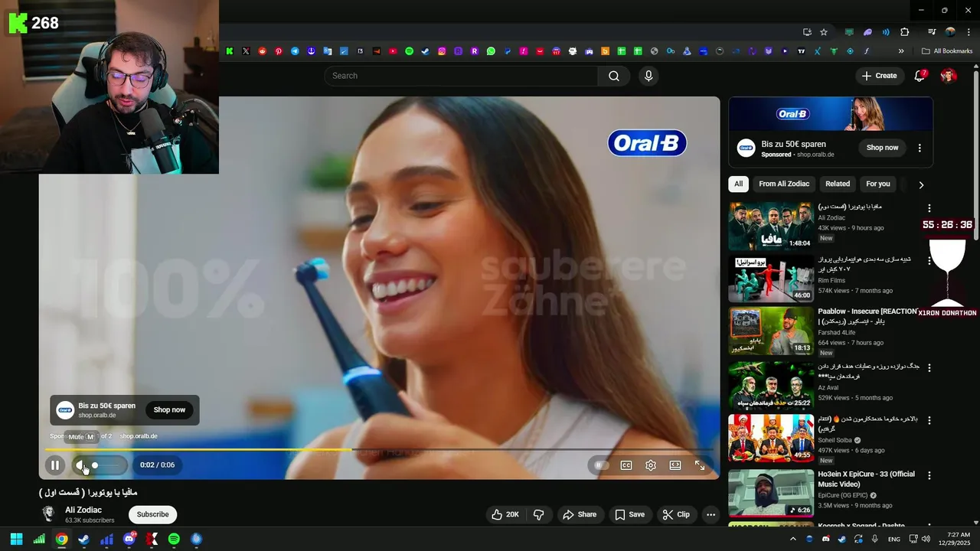The image size is (980, 551).
Task: Select the Related filter chip
Action: point(838,184)
